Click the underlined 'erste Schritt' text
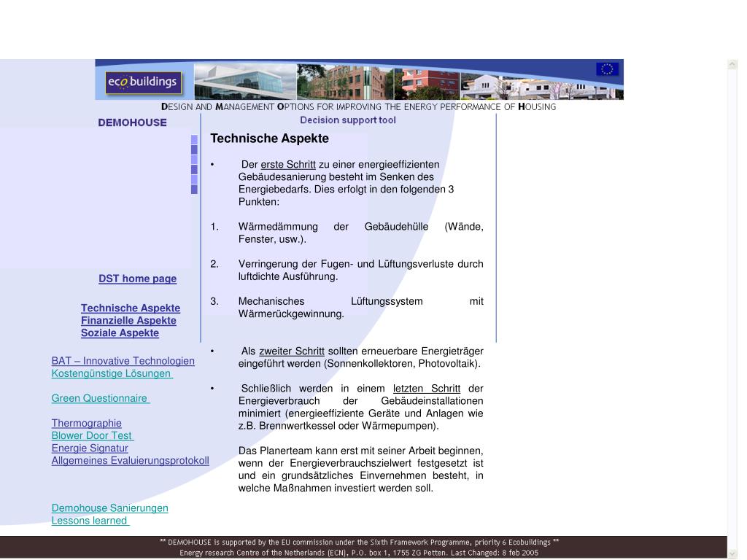 coord(288,164)
